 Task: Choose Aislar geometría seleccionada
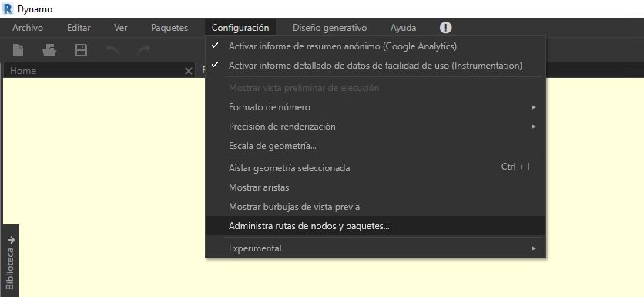375,168
